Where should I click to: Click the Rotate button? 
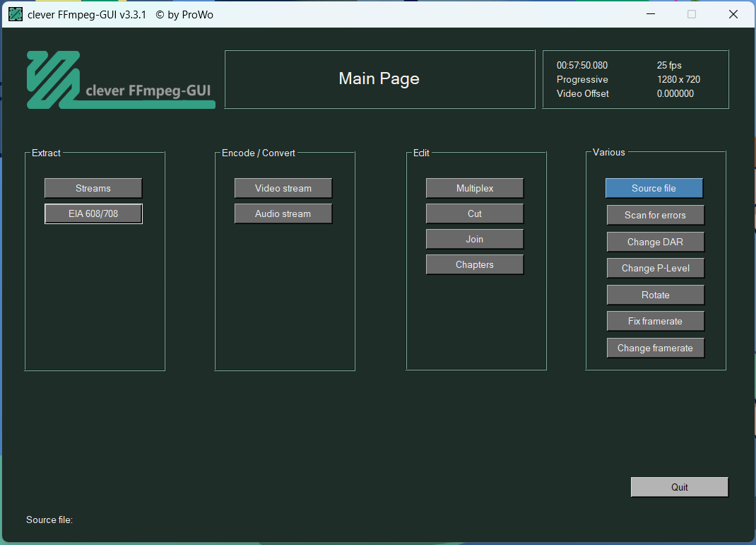655,295
